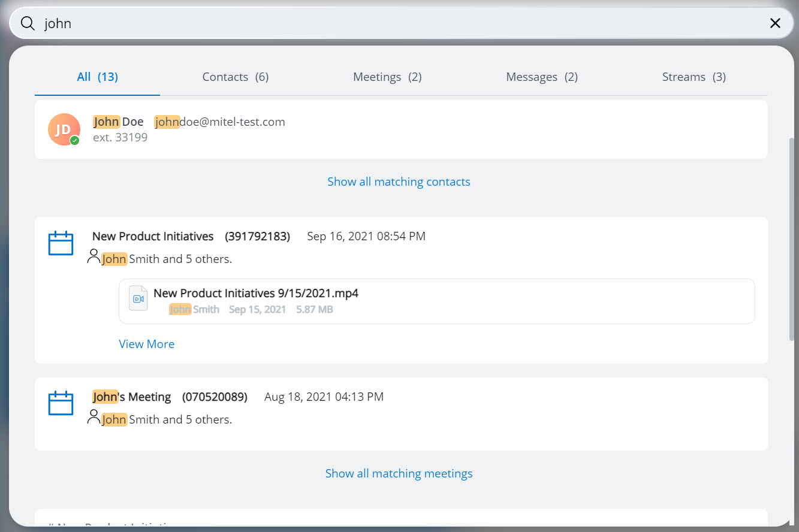This screenshot has height=532, width=799.
Task: Show all matching meetings
Action: (399, 473)
